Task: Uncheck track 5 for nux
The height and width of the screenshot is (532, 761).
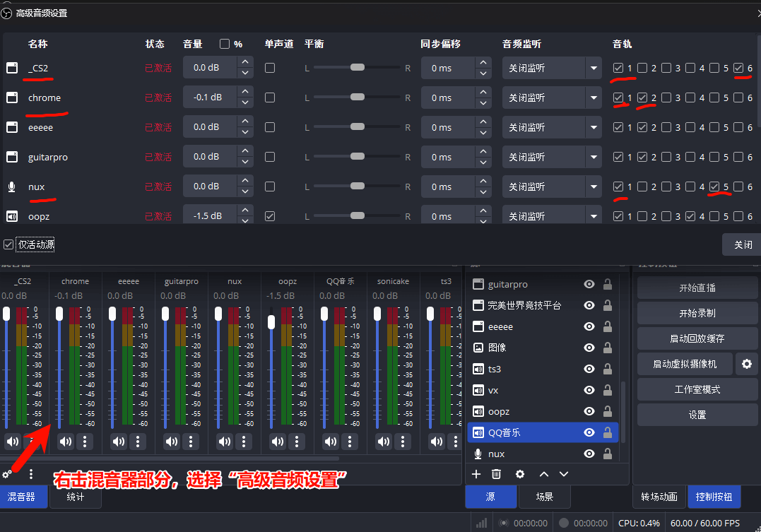Action: (714, 187)
